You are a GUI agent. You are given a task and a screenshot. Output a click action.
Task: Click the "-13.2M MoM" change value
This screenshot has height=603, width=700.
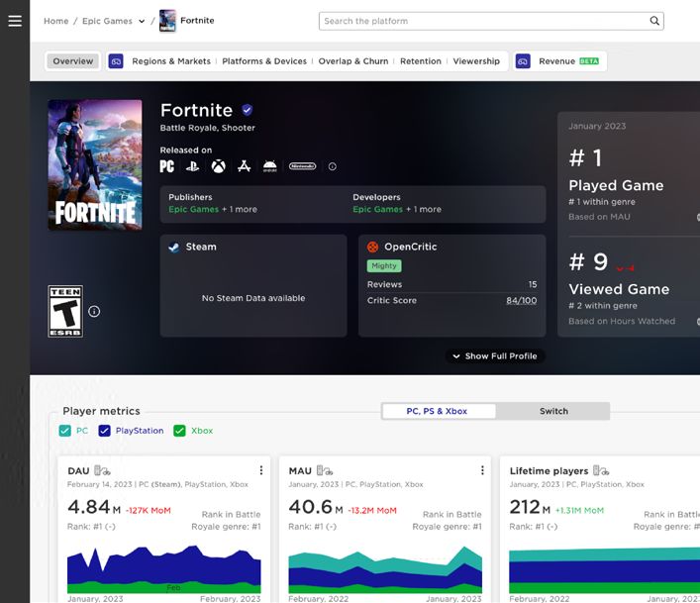[372, 510]
